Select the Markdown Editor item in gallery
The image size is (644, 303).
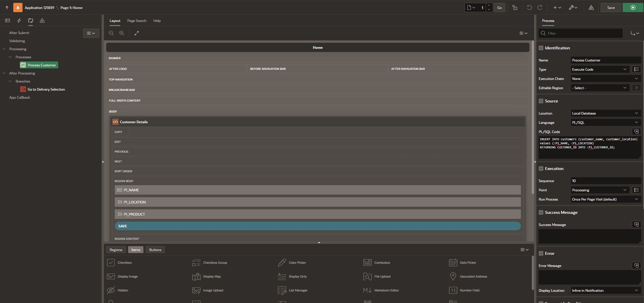[381, 290]
